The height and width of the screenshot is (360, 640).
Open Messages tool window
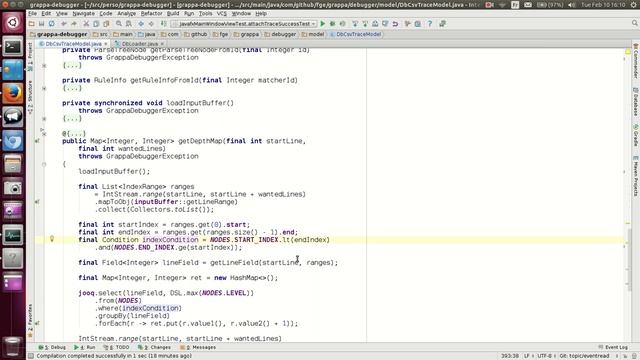[x=198, y=347]
